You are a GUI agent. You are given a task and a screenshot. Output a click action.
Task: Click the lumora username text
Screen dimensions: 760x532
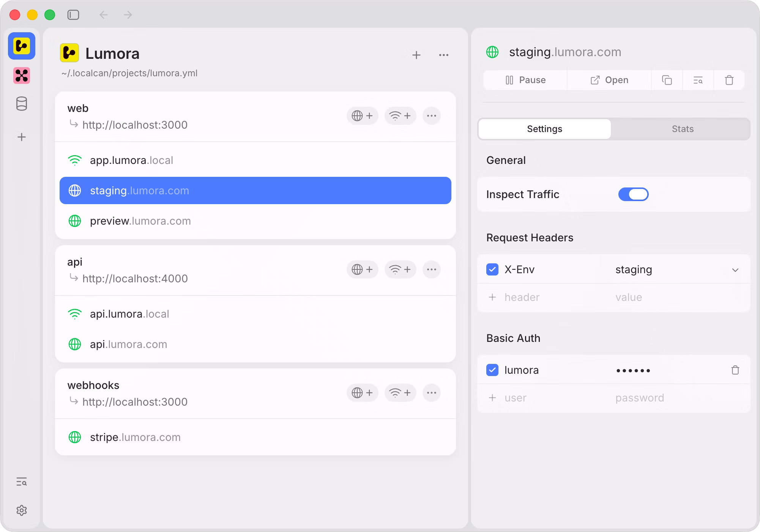tap(522, 370)
